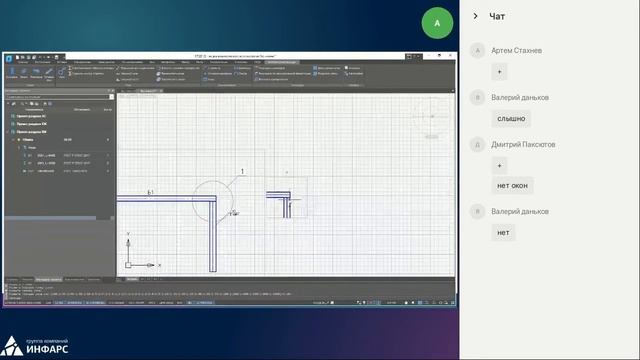This screenshot has height=360, width=640.
Task: Open the Model tab below the canvas
Action: click(131, 279)
